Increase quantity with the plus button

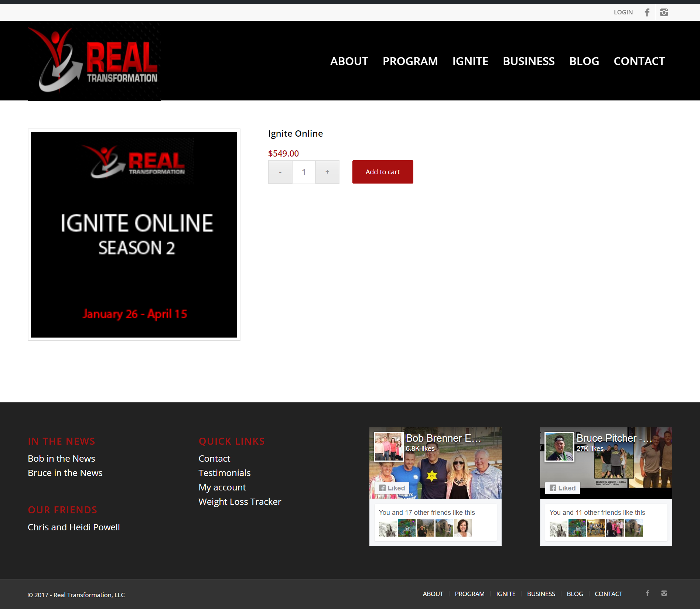point(327,172)
